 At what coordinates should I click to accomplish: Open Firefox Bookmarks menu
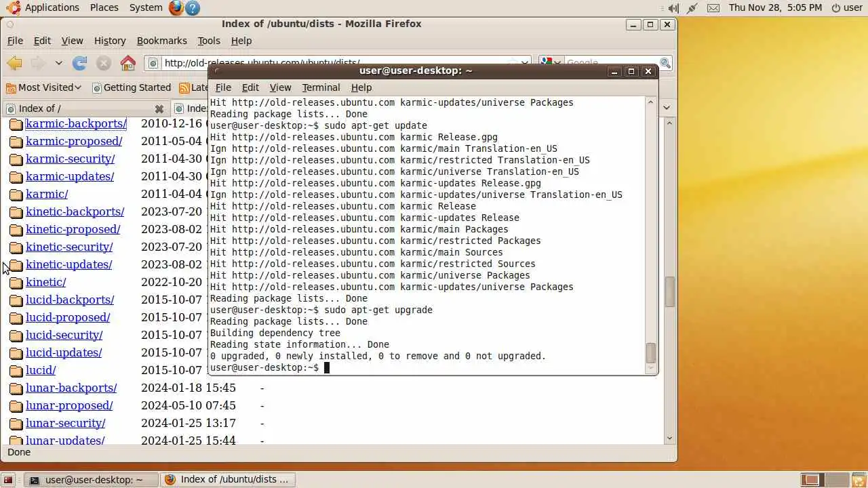point(161,41)
